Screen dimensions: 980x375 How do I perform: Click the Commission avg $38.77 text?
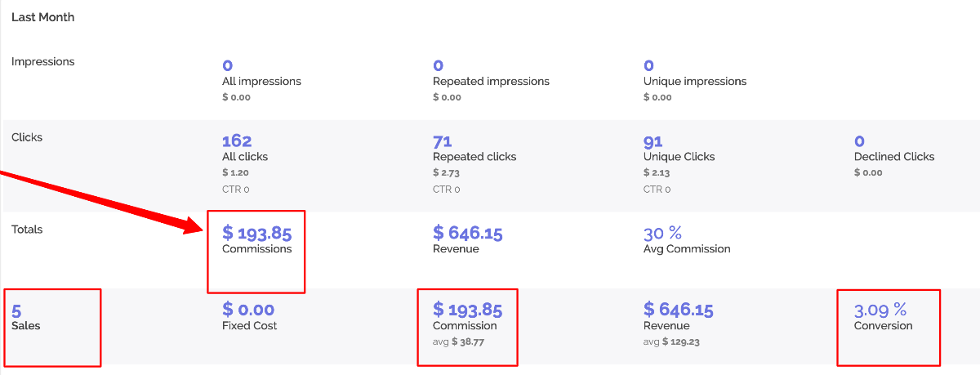459,342
